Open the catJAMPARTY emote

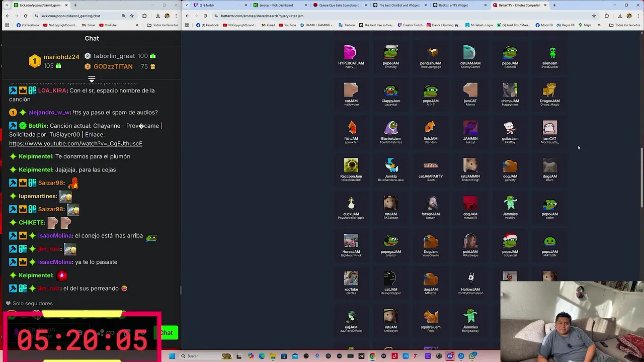pos(431,171)
